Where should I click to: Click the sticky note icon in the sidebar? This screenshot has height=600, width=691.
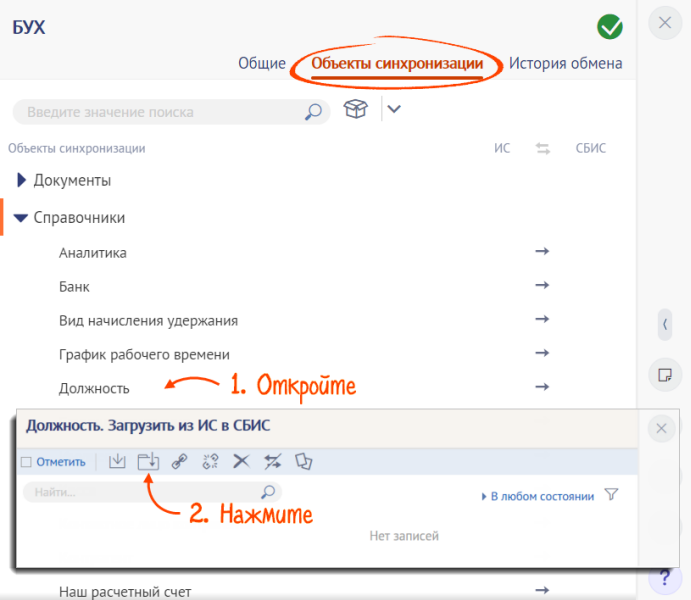663,374
